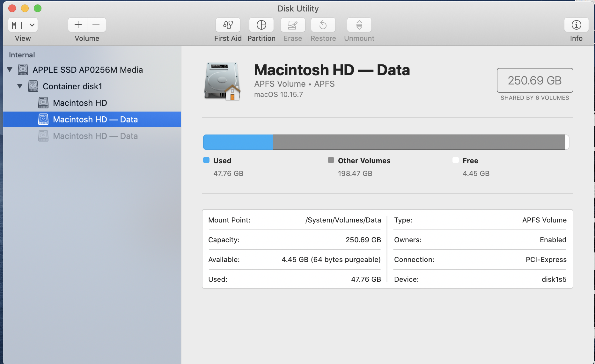Open the Partition tool

click(261, 25)
